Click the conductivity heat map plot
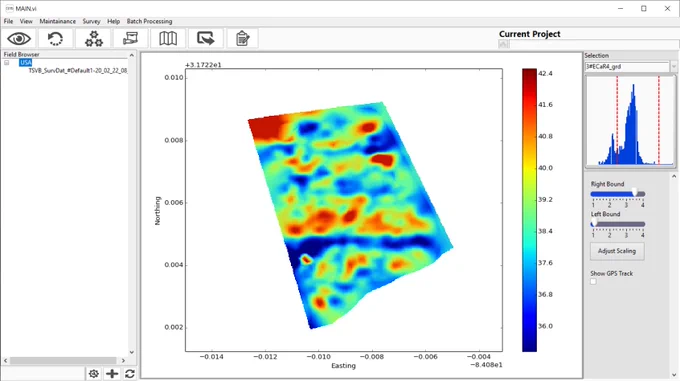 [350, 215]
